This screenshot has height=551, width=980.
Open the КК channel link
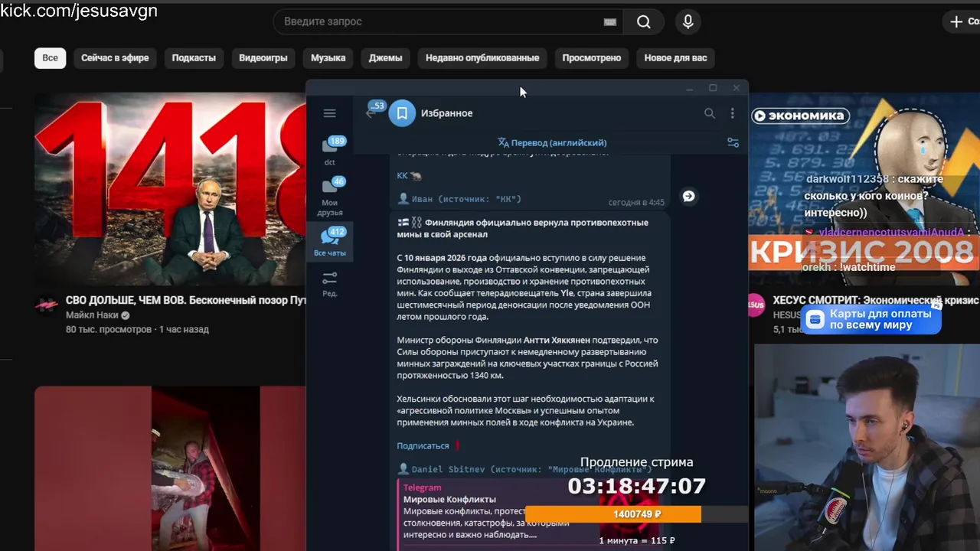[402, 175]
